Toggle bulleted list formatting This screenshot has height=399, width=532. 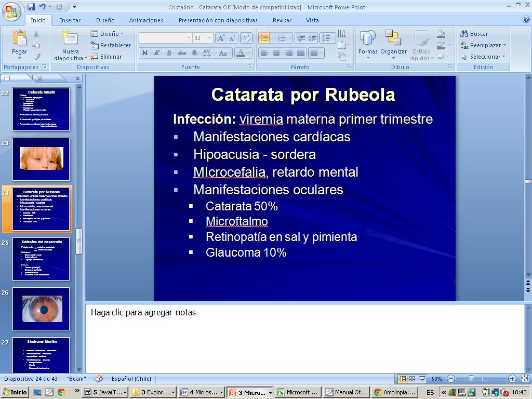[264, 38]
